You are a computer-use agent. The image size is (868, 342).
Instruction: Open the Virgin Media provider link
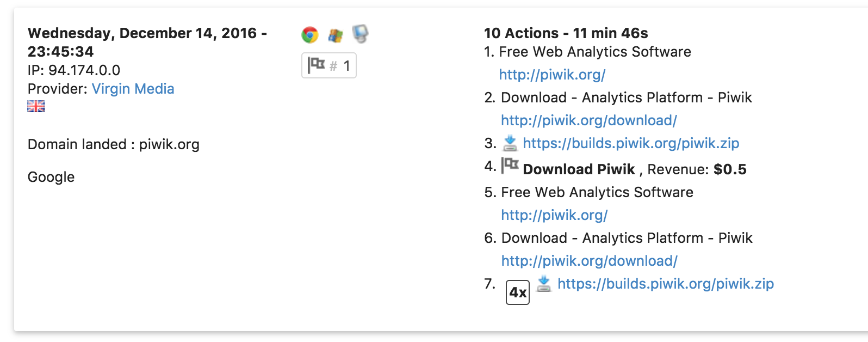133,89
